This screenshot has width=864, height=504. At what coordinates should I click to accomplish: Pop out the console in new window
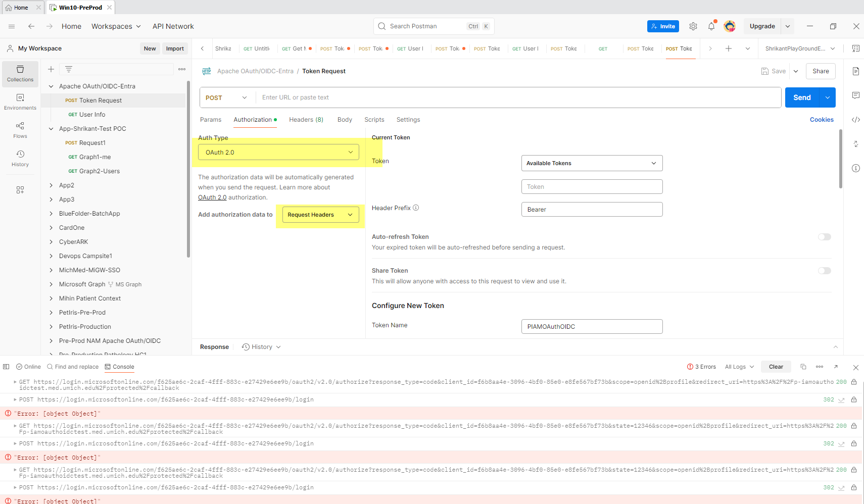point(836,367)
